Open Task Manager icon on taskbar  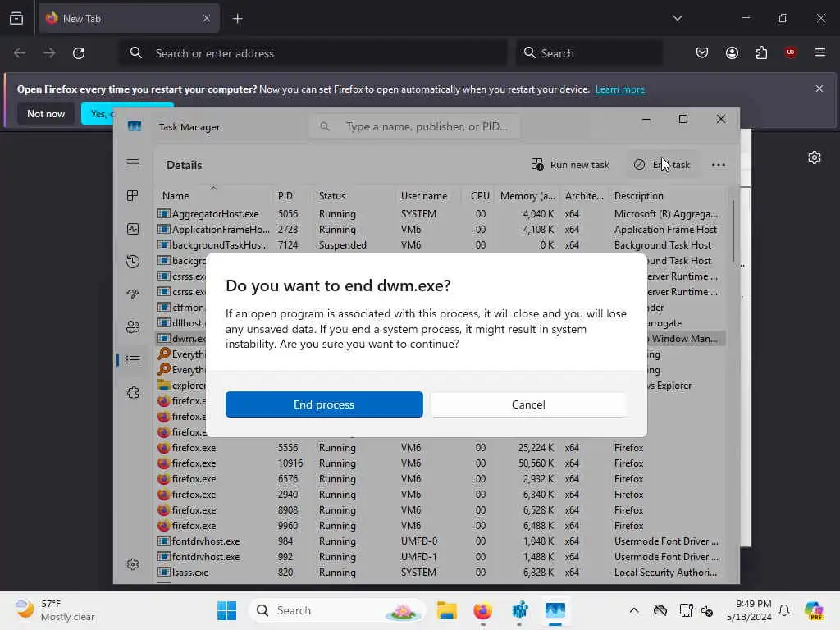point(555,610)
